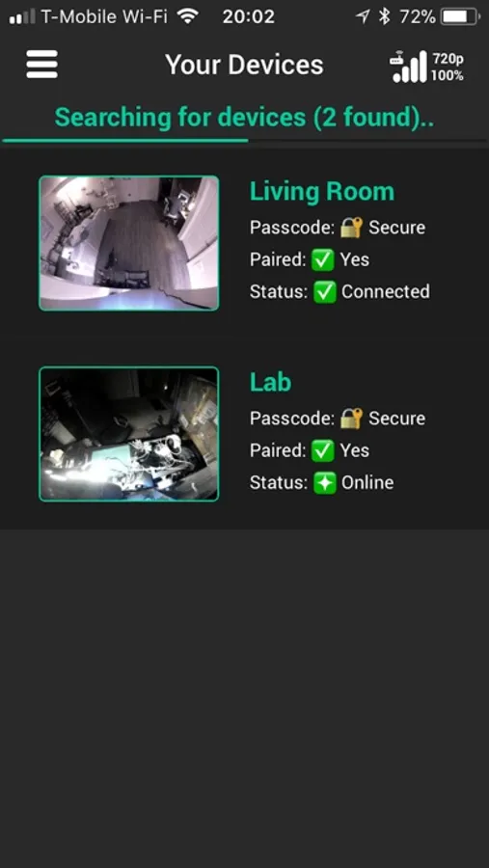Select the Living Room device title

pyautogui.click(x=322, y=192)
